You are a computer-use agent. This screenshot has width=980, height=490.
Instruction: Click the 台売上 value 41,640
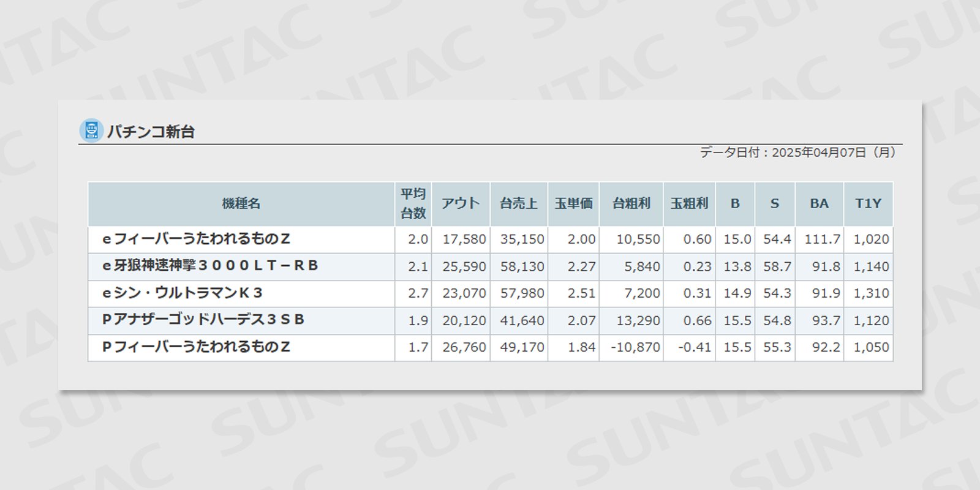(522, 320)
